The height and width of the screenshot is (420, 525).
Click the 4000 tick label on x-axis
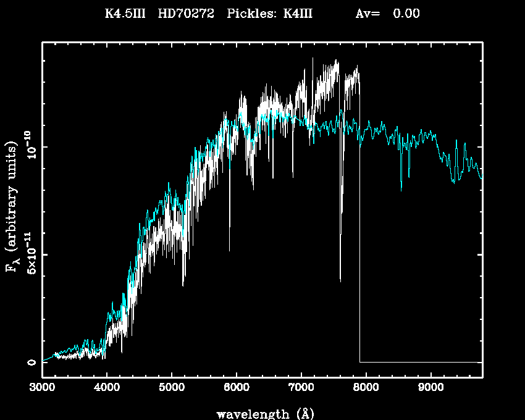(107, 388)
